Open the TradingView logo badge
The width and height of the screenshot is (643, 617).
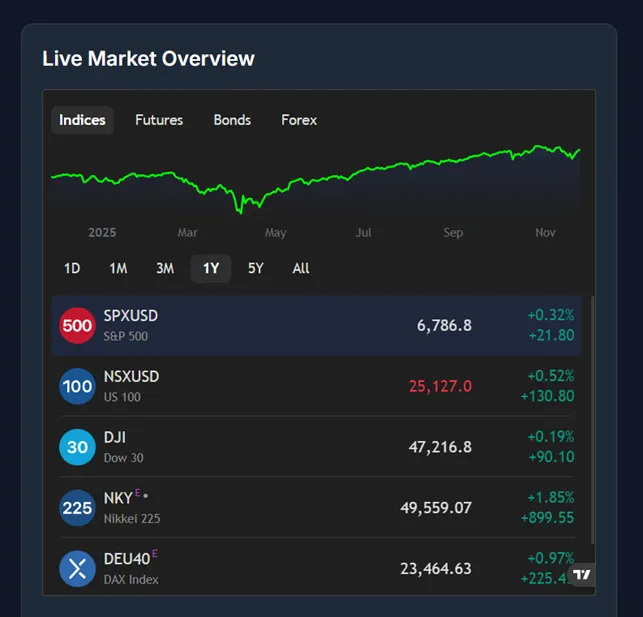click(581, 575)
